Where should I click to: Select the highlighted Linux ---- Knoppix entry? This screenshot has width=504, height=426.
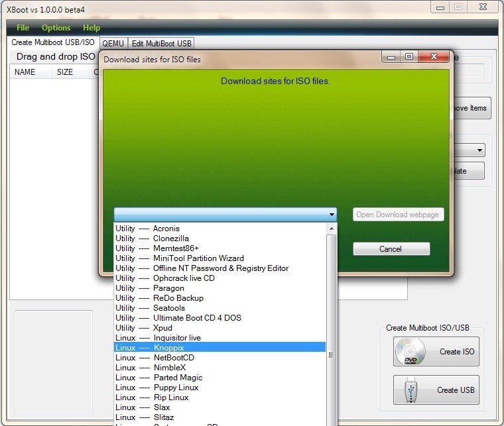pyautogui.click(x=220, y=348)
